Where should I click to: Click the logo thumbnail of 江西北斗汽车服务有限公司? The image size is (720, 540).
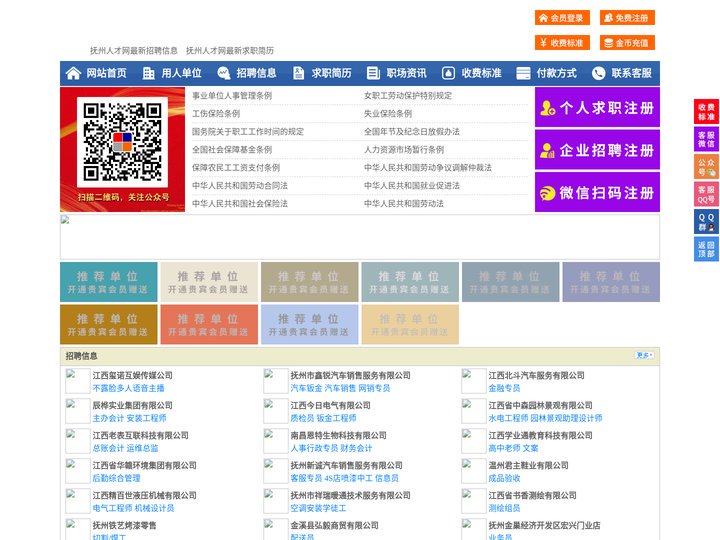[x=473, y=381]
